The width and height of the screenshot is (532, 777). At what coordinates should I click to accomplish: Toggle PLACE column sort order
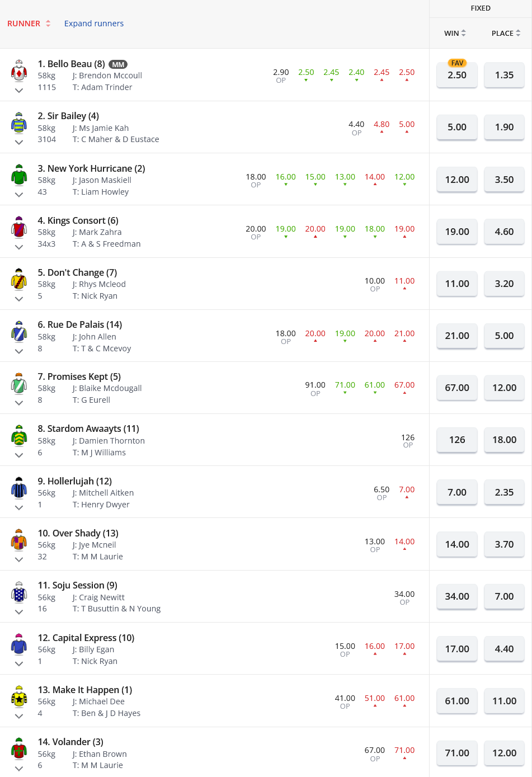pyautogui.click(x=518, y=33)
